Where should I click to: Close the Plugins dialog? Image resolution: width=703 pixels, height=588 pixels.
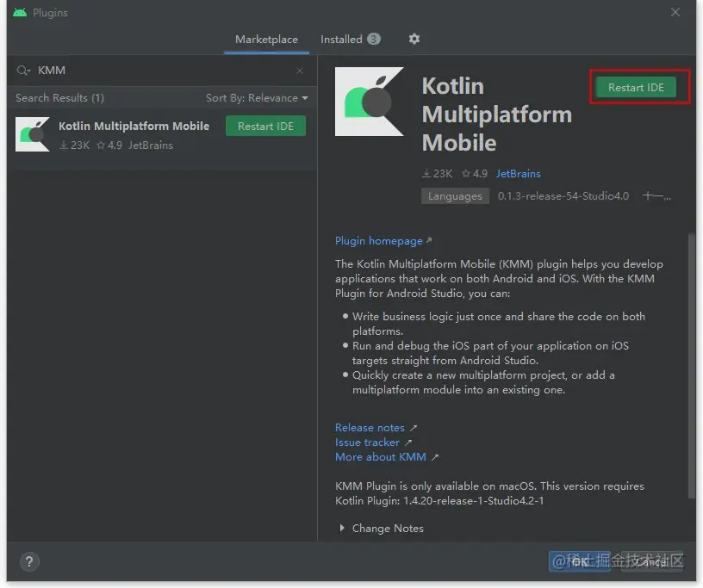(675, 12)
